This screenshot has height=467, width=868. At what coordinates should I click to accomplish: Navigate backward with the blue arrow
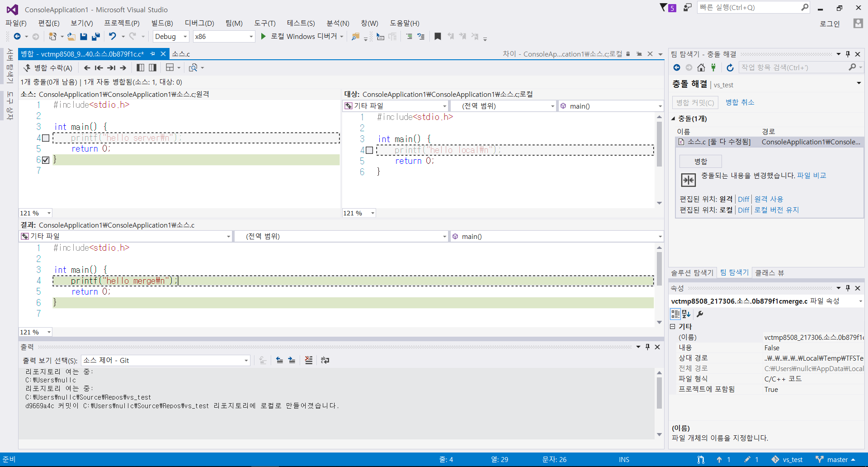pos(17,37)
